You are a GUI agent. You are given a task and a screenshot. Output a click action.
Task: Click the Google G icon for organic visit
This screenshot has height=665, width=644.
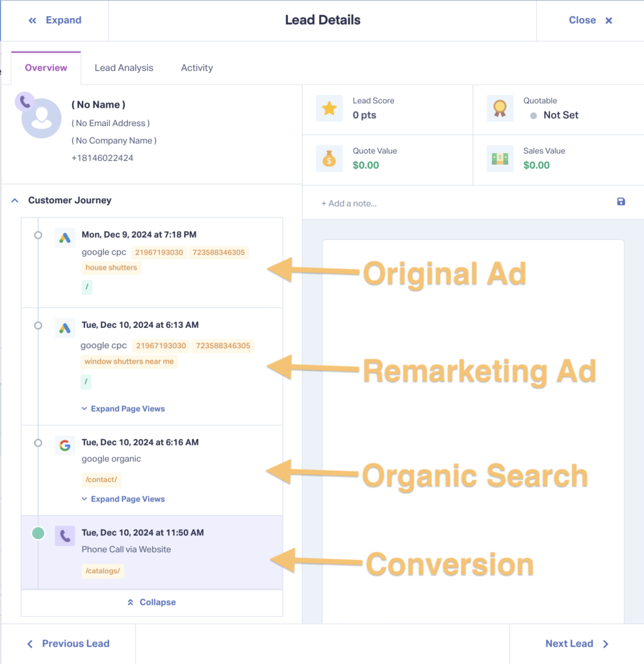[64, 445]
